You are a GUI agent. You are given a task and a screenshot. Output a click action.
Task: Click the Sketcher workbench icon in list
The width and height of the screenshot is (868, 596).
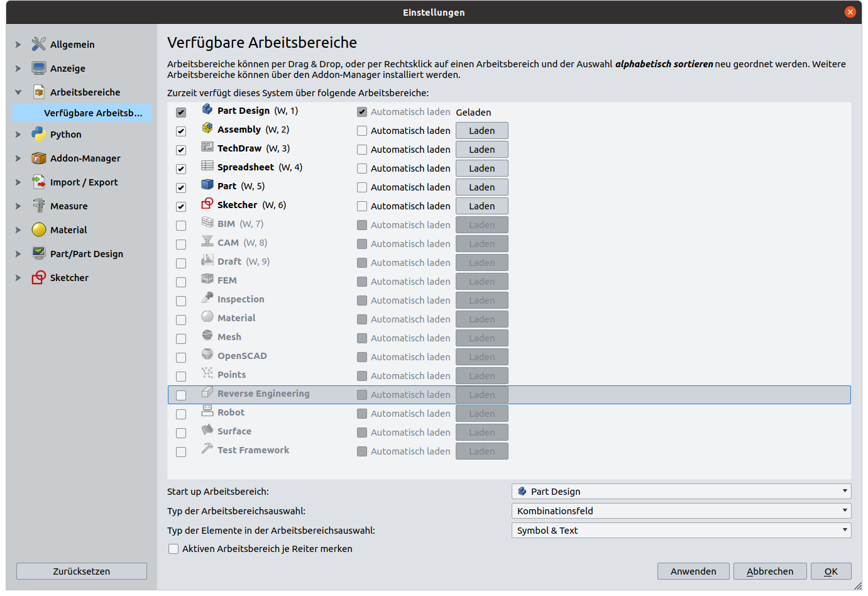(207, 204)
